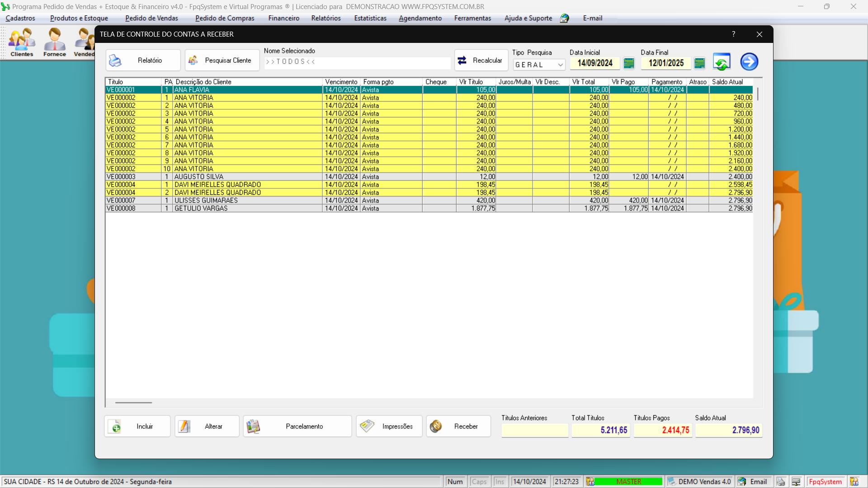This screenshot has width=868, height=488.
Task: Select ANA VITORIA row with PA 10
Action: point(429,169)
